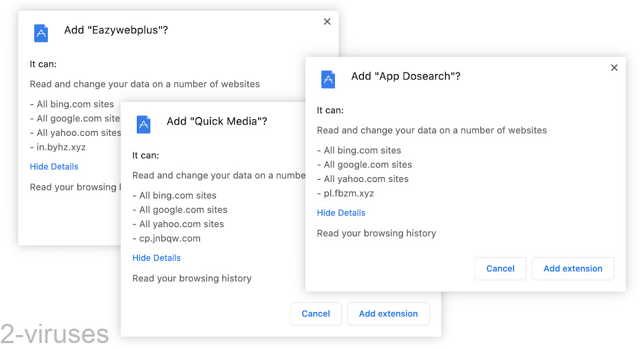Click 'Read your browsing history' in App Dosearch
Viewport: 644px width, 349px height.
376,233
